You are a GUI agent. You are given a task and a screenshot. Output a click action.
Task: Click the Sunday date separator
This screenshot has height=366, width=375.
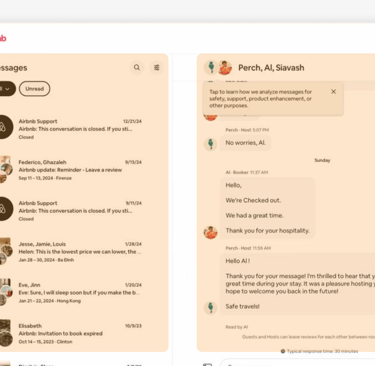[322, 160]
